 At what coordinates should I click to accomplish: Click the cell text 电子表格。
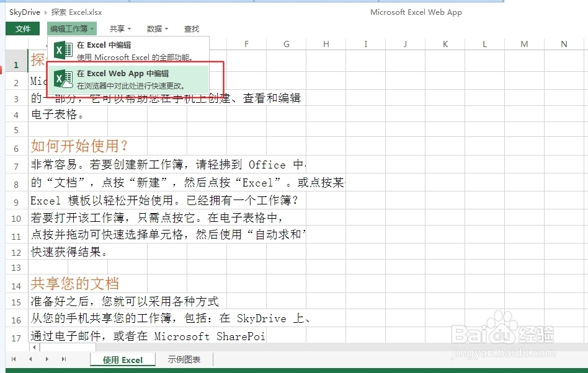click(58, 114)
